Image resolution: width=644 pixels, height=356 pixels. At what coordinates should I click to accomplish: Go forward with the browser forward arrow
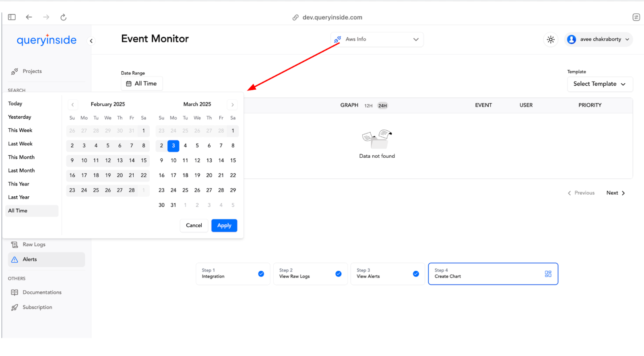click(x=46, y=17)
